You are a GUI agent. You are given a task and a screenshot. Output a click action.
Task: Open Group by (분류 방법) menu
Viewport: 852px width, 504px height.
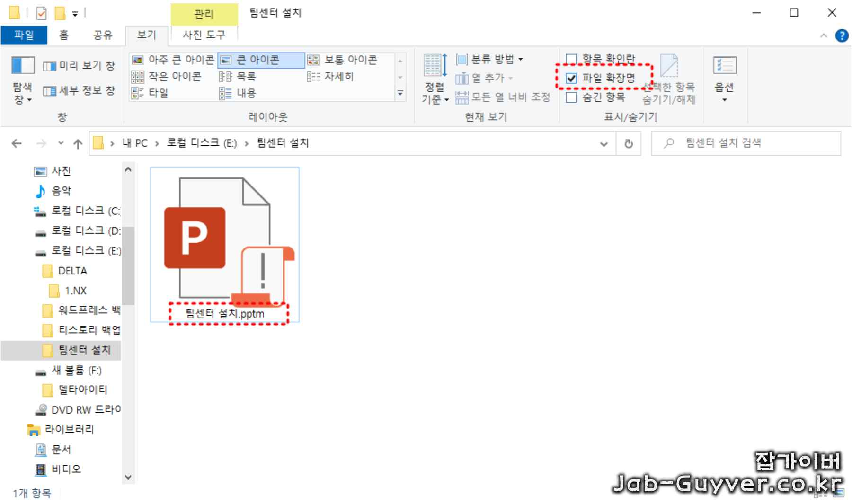pyautogui.click(x=489, y=59)
